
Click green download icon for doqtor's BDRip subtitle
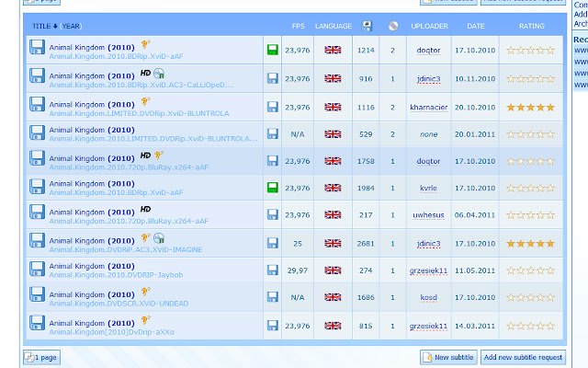pyautogui.click(x=273, y=50)
